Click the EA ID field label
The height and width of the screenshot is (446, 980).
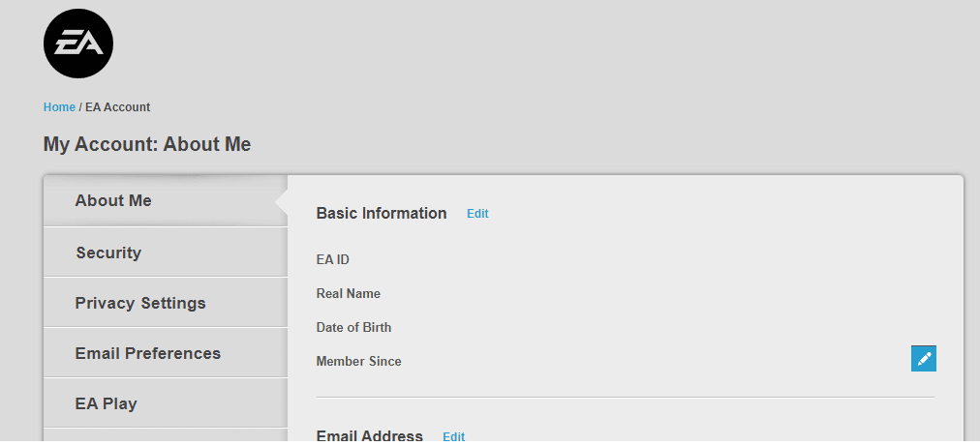(x=332, y=260)
